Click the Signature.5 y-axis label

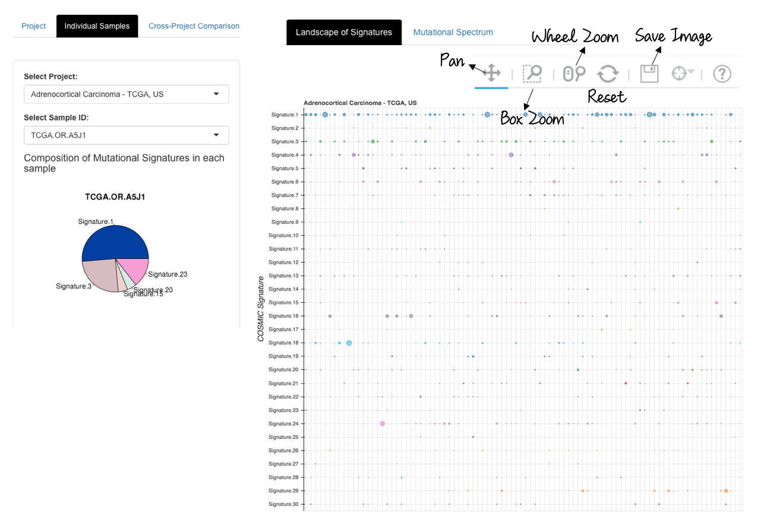coord(284,168)
